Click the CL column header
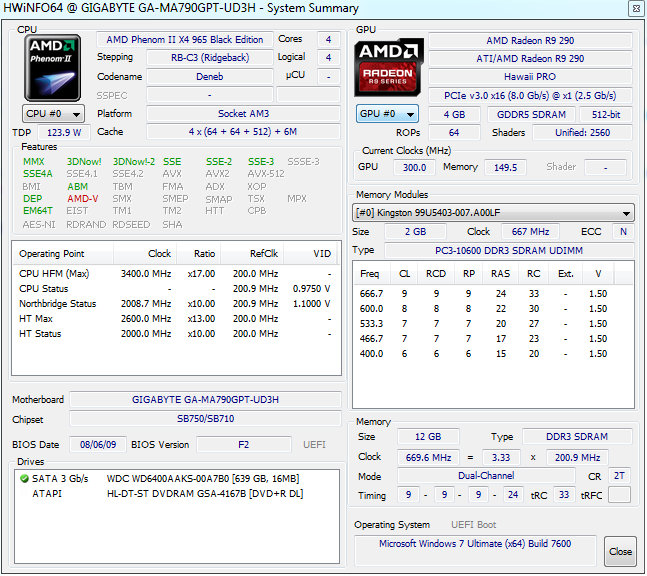Viewport: 647px width, 576px height. (404, 274)
